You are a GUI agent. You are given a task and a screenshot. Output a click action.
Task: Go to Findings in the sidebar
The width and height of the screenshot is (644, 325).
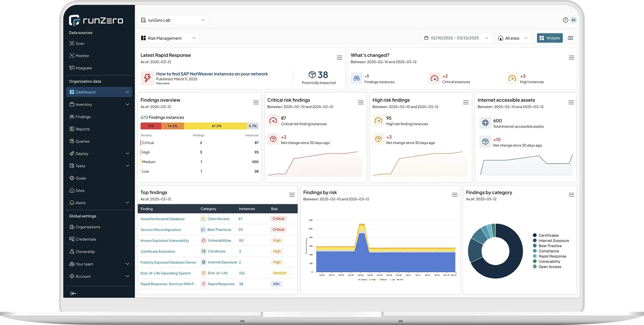coord(83,117)
